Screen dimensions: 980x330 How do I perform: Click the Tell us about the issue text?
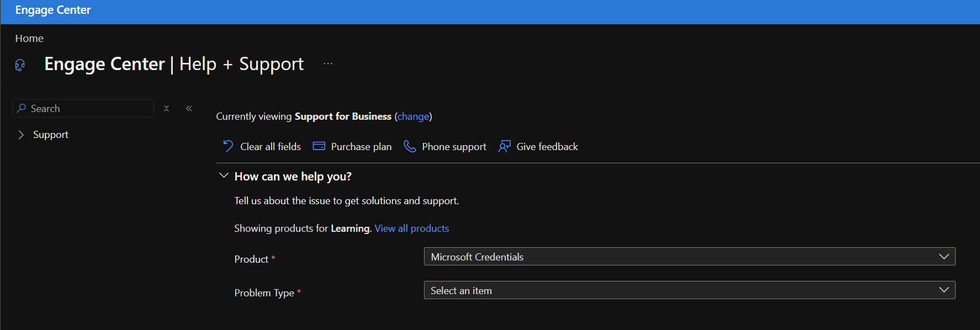click(347, 201)
